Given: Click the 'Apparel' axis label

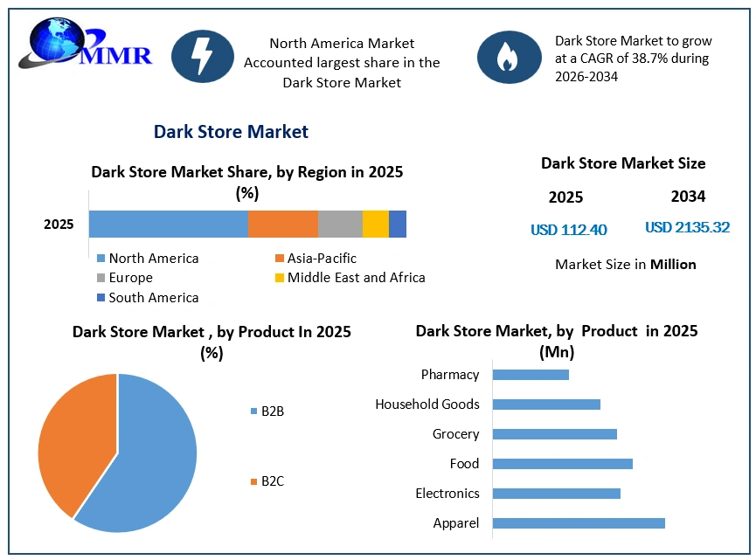Looking at the screenshot, I should 456,523.
